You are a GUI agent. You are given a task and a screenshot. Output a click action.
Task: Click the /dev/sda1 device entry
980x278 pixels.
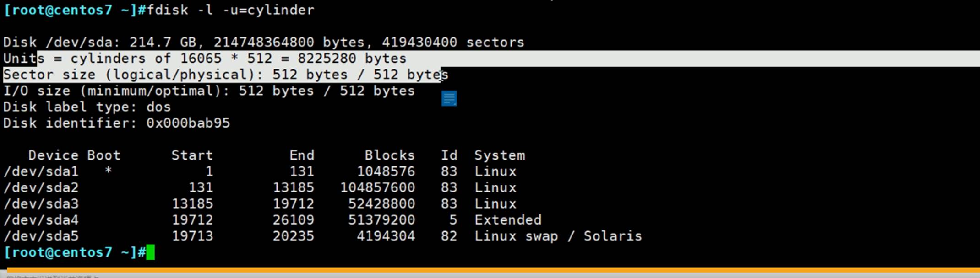click(x=41, y=171)
